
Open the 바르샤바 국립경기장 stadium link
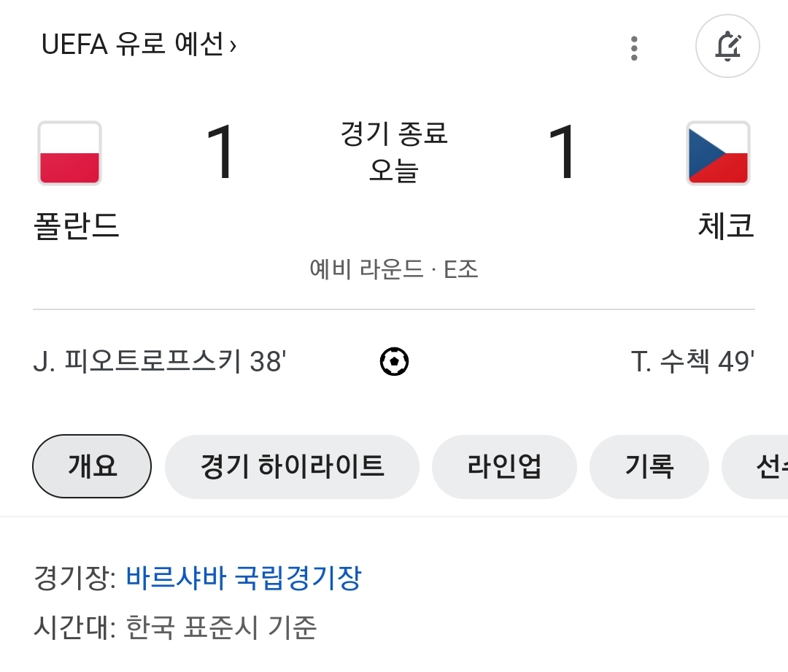244,579
